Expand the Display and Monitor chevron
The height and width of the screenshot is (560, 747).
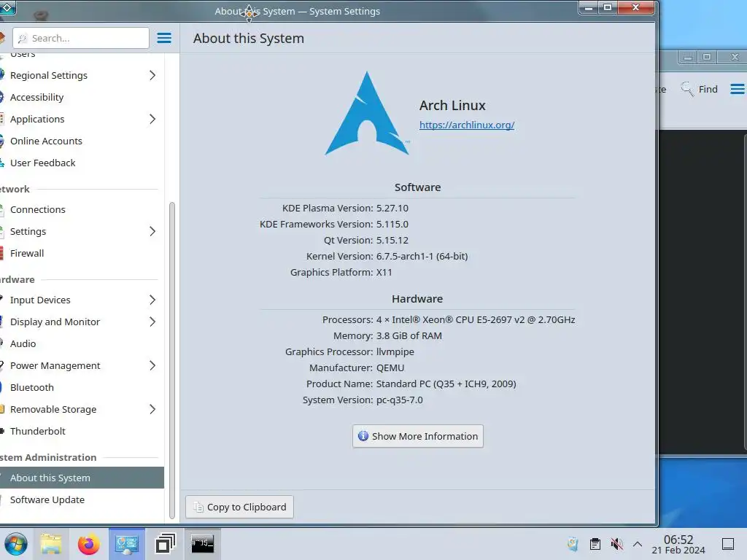tap(152, 322)
